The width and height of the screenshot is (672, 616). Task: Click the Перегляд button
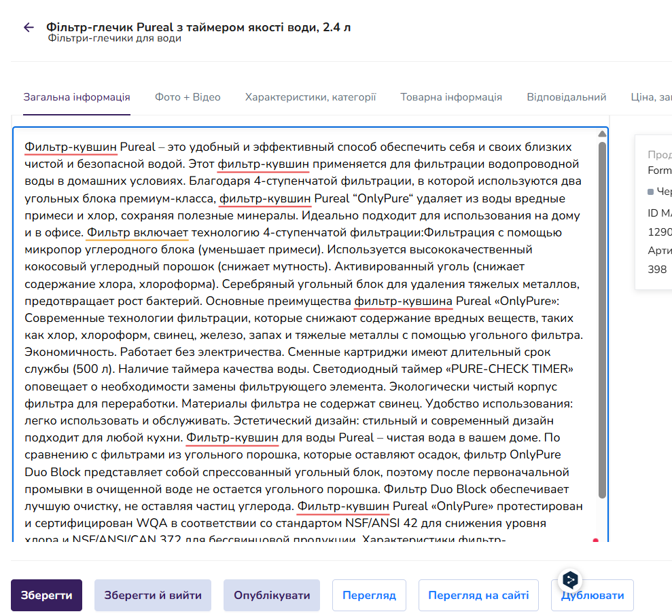(x=369, y=595)
